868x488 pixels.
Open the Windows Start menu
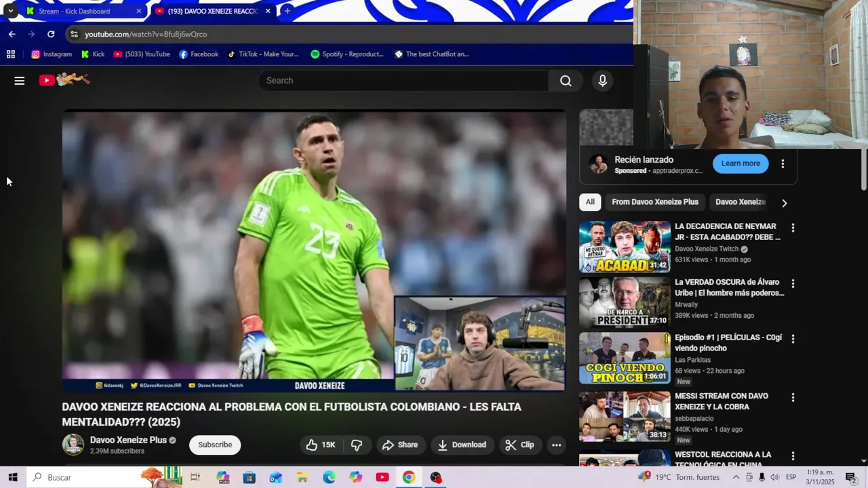(13, 477)
